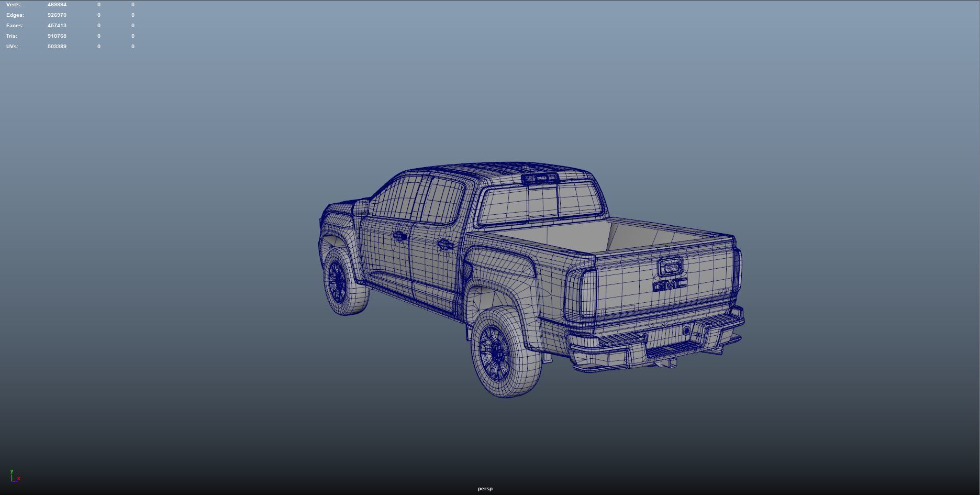Click the UV count value 503389
The height and width of the screenshot is (495, 980).
[57, 47]
